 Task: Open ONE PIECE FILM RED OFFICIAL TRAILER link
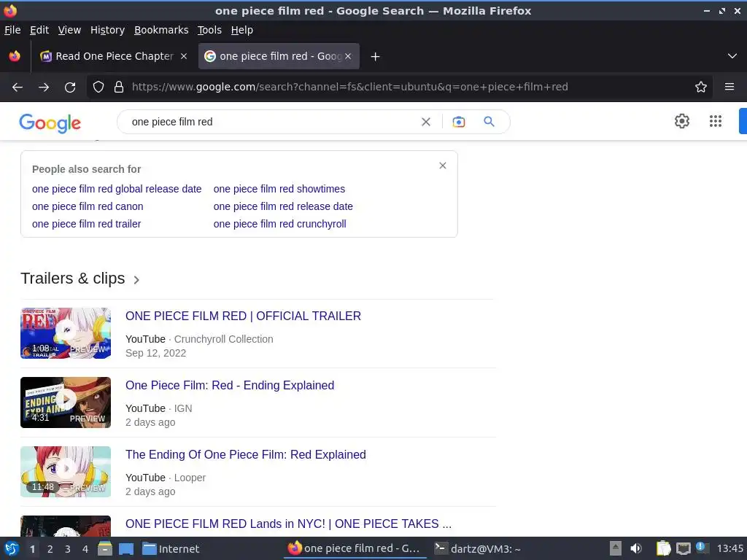pos(243,316)
